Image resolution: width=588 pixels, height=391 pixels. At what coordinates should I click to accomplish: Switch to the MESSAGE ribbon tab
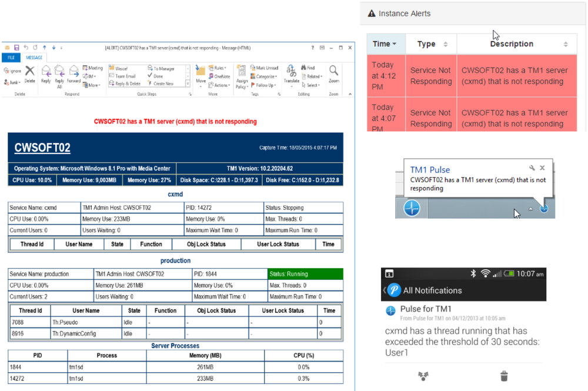point(34,58)
